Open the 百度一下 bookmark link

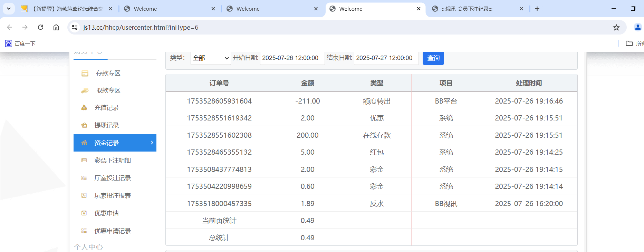coord(21,43)
